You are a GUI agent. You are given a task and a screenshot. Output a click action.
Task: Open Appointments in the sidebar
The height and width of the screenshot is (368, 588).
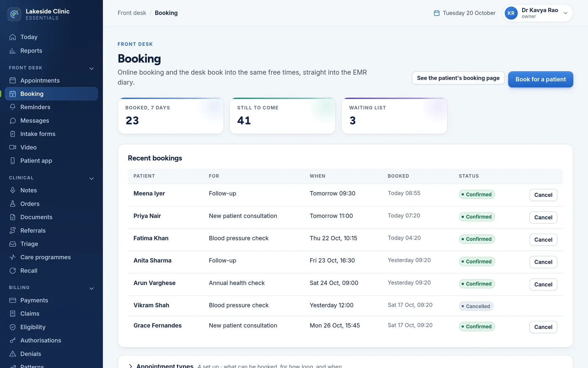(x=51, y=80)
